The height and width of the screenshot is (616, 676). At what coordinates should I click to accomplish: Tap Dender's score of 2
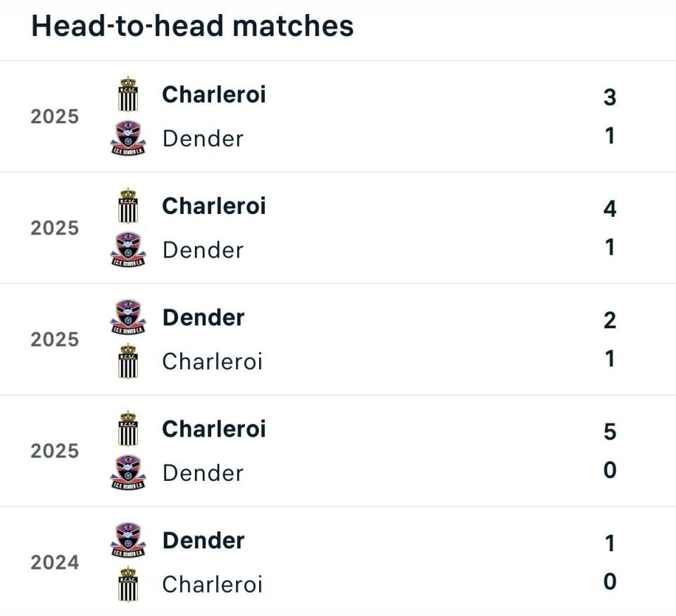click(x=610, y=320)
